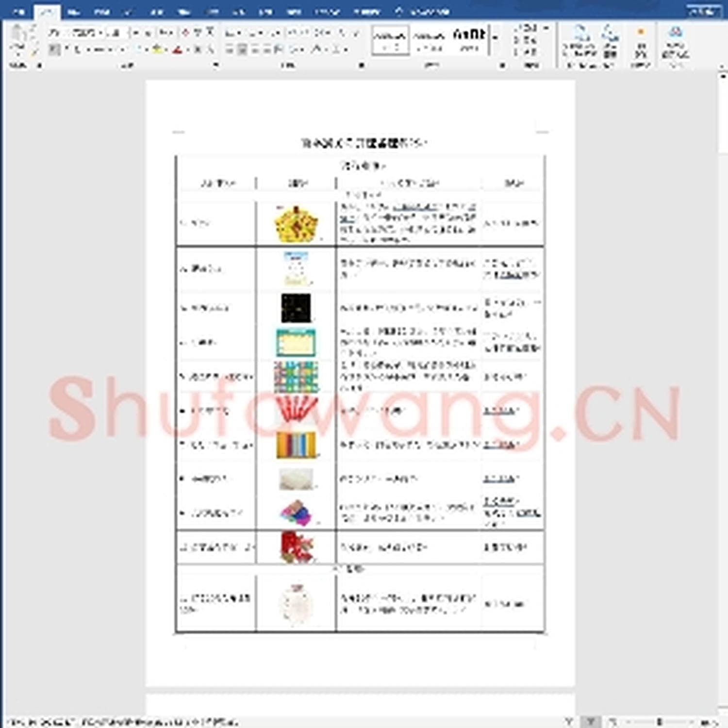This screenshot has height=728, width=728.
Task: Click the Clear Formatting eraser icon
Action: [185, 33]
